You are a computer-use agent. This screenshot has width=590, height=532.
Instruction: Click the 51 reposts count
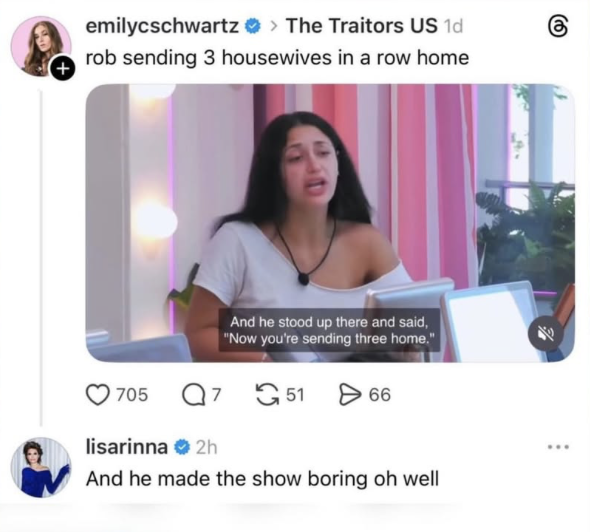[x=295, y=395]
